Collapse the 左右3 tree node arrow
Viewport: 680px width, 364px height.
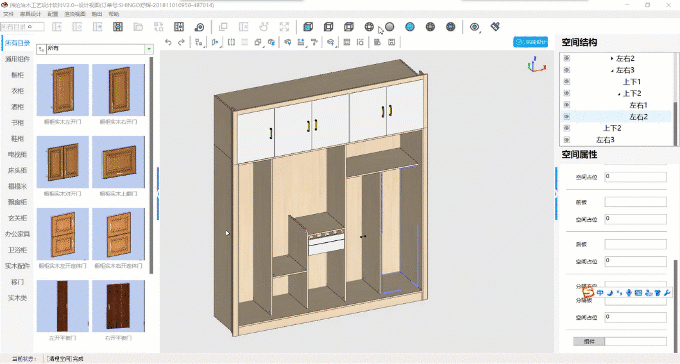click(612, 70)
